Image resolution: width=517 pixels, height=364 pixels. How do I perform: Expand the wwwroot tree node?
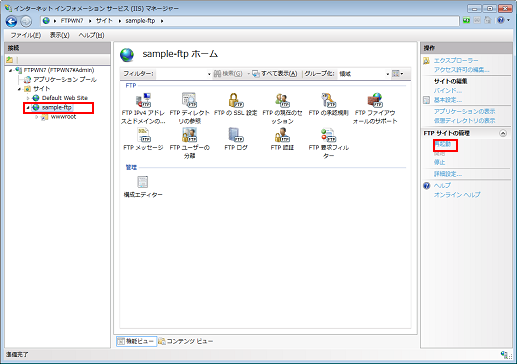point(37,117)
